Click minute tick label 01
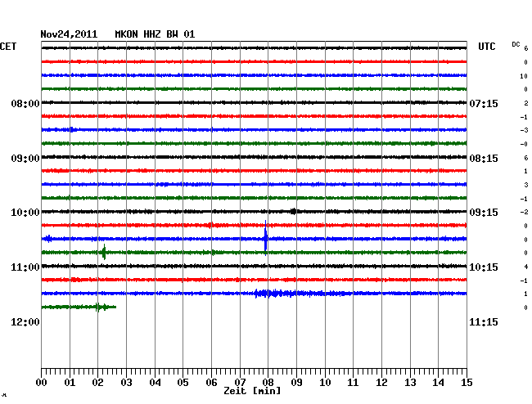 tap(70, 383)
